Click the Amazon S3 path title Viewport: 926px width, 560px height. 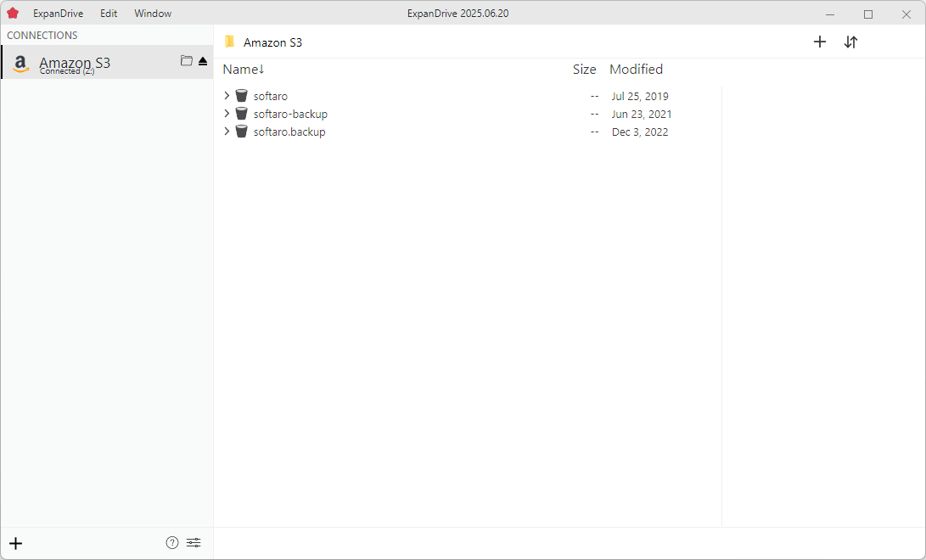click(x=272, y=42)
